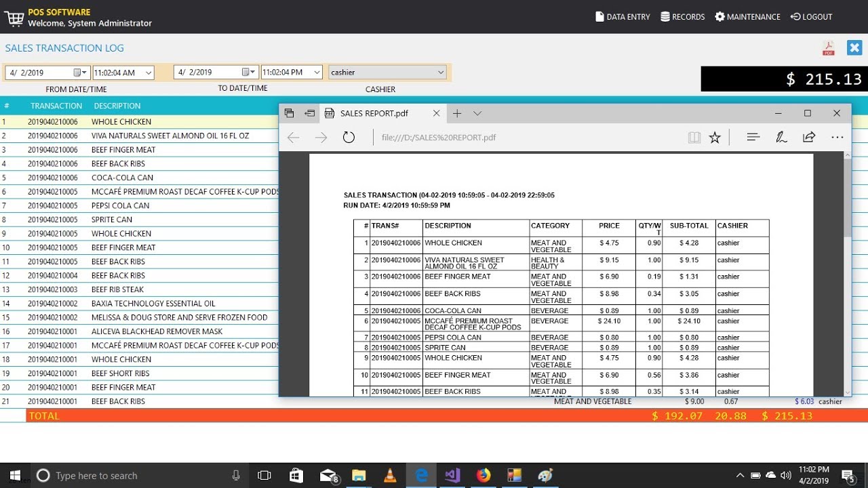This screenshot has height=488, width=868.
Task: Open a new tab in Edge
Action: [x=457, y=113]
